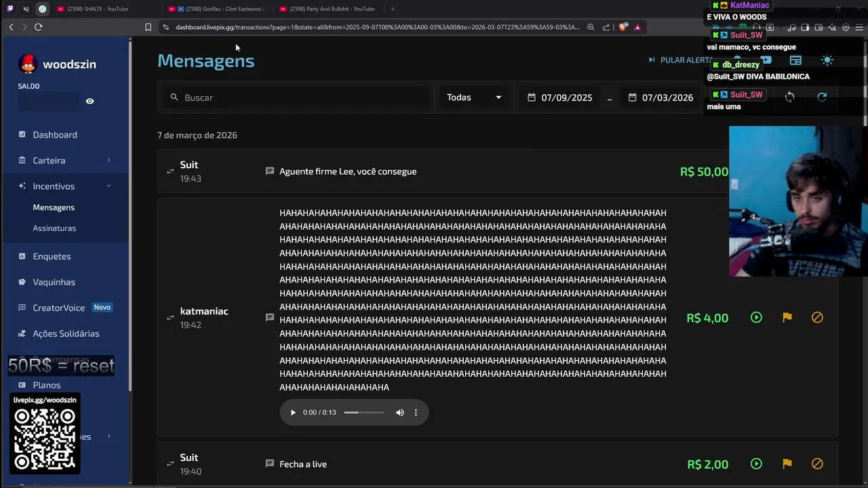Open audio player more options menu

tap(416, 412)
